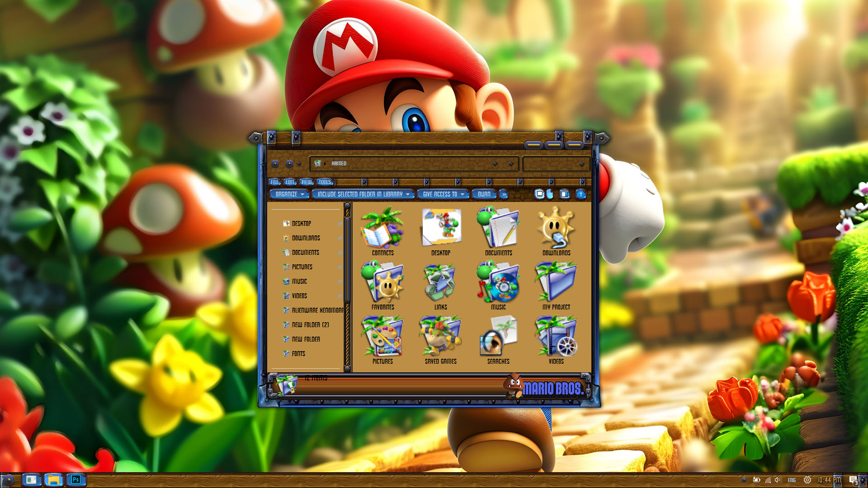Screen dimensions: 868x488
Task: Expand Include selected folder in library
Action: tap(363, 194)
